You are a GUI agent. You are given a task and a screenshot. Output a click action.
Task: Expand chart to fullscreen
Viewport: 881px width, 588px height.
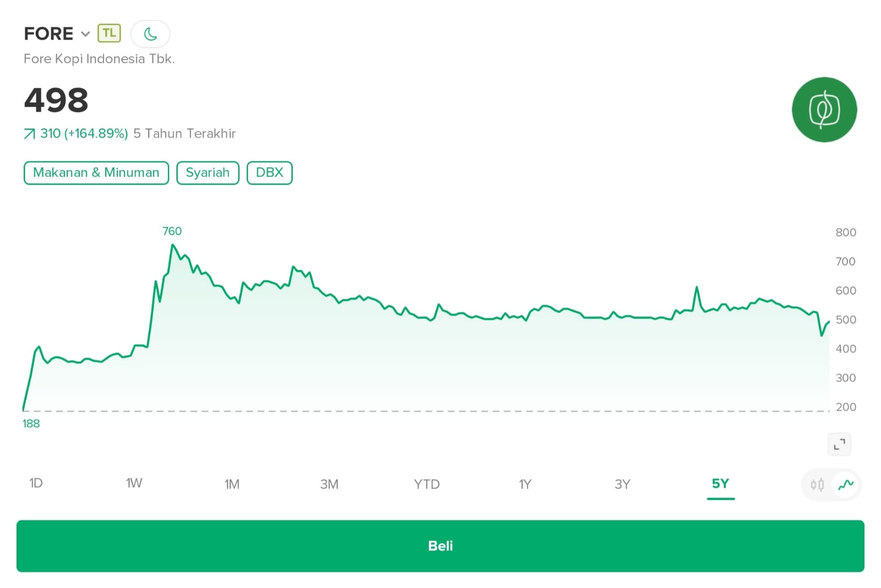(x=839, y=444)
